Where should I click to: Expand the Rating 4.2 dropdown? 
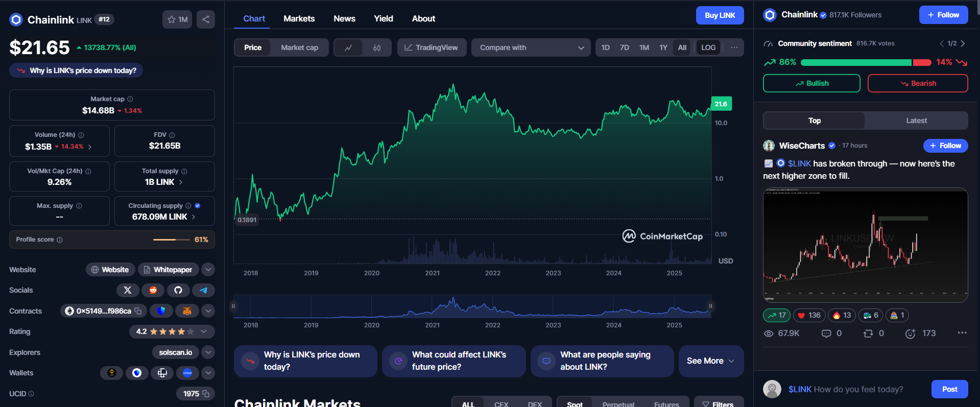[x=204, y=331]
